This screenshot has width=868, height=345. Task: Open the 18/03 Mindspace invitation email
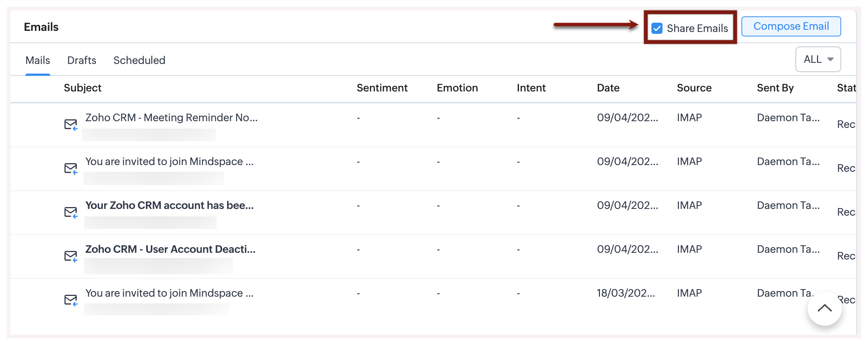[x=169, y=293]
